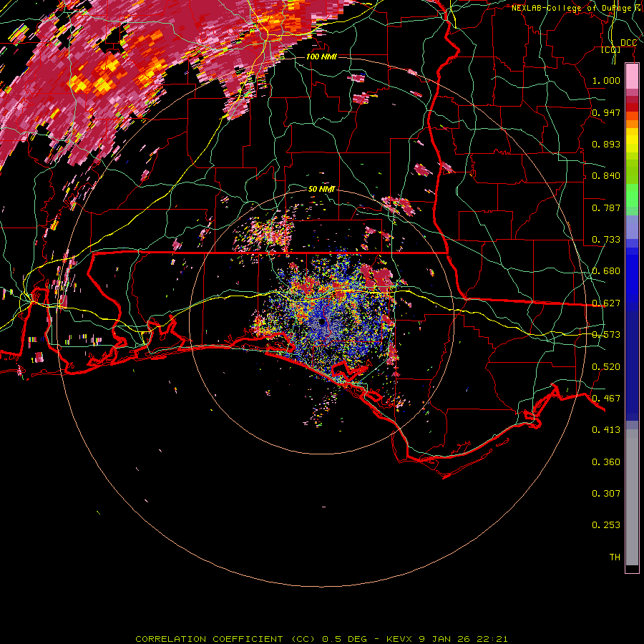The image size is (644, 644).
Task: Click the 0.520 scale value
Action: coord(606,367)
